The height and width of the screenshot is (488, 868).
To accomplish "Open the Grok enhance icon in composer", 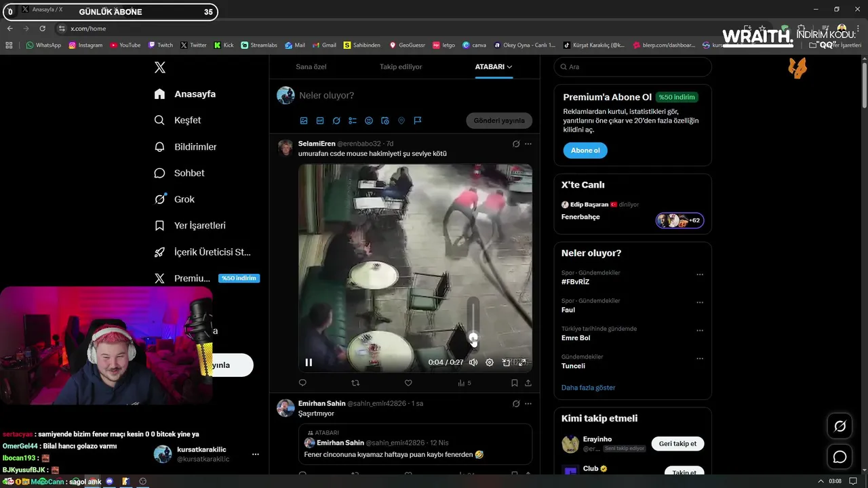I will pos(336,121).
